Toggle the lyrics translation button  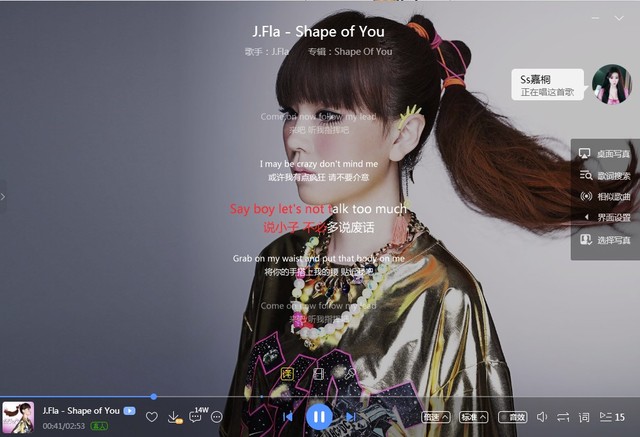(287, 373)
